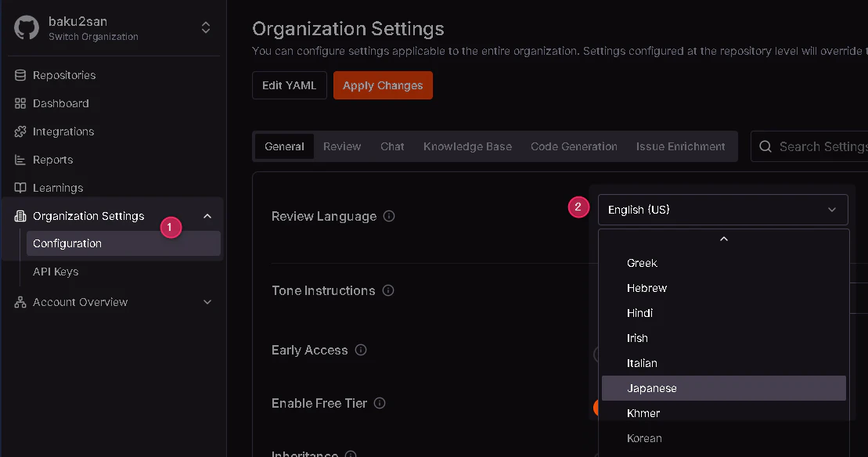Click the Enable Free Tier info icon

click(380, 403)
